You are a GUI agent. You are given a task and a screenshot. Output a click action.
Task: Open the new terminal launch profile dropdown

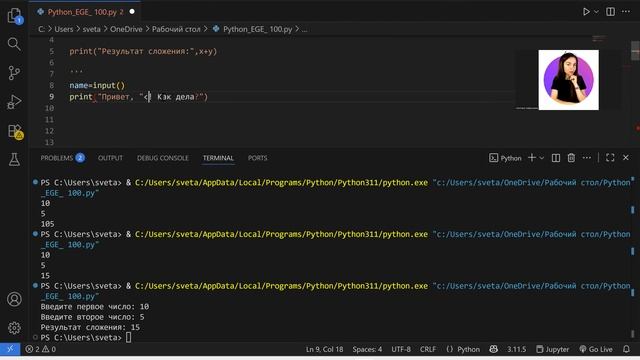542,158
